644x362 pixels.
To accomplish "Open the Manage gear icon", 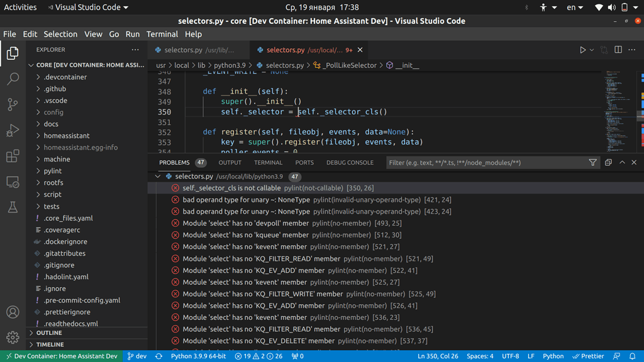I will [x=13, y=337].
